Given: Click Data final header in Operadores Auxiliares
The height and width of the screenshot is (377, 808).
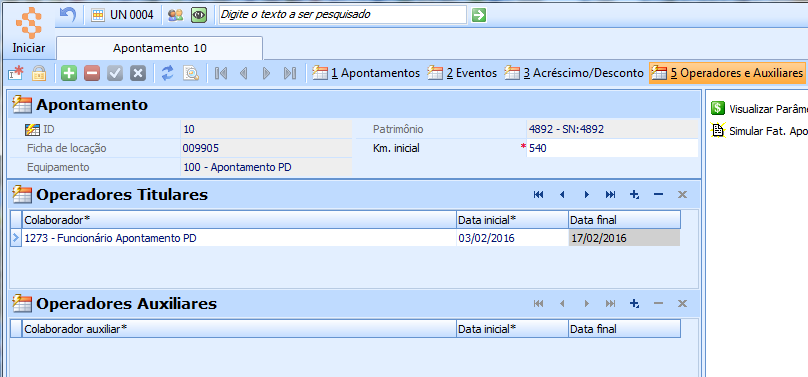Looking at the screenshot, I should tap(625, 329).
